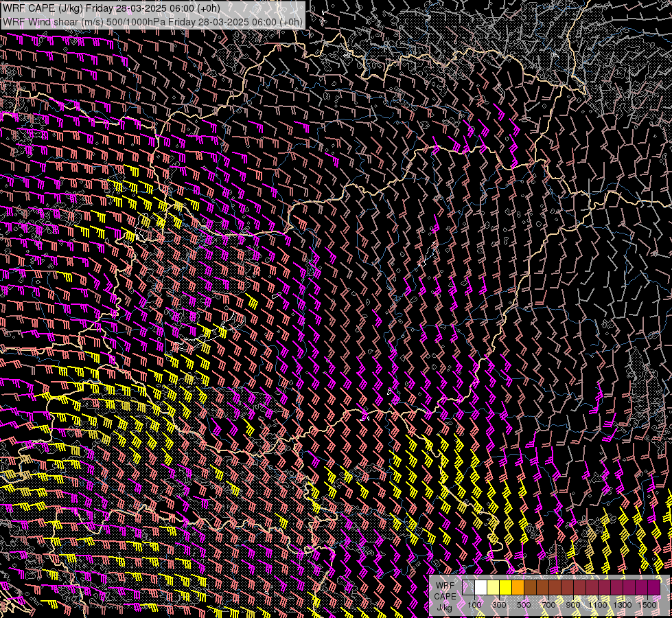The image size is (672, 618).
Task: Select the pale yellow CAPE legend swatch
Action: tap(494, 587)
